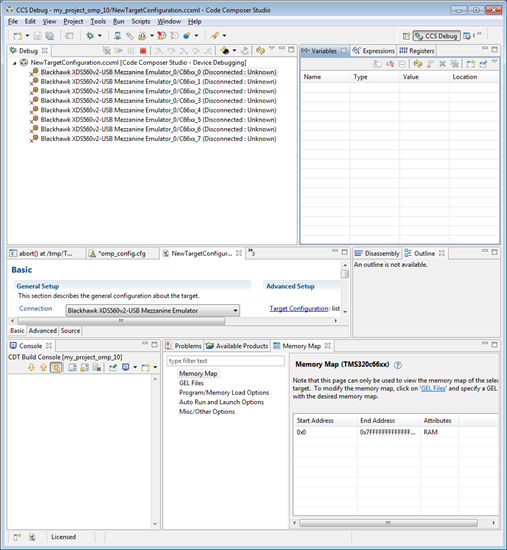Click the 'GEL Files' link in Memory Map note
Viewport: 507px width, 550px height.
tap(433, 388)
